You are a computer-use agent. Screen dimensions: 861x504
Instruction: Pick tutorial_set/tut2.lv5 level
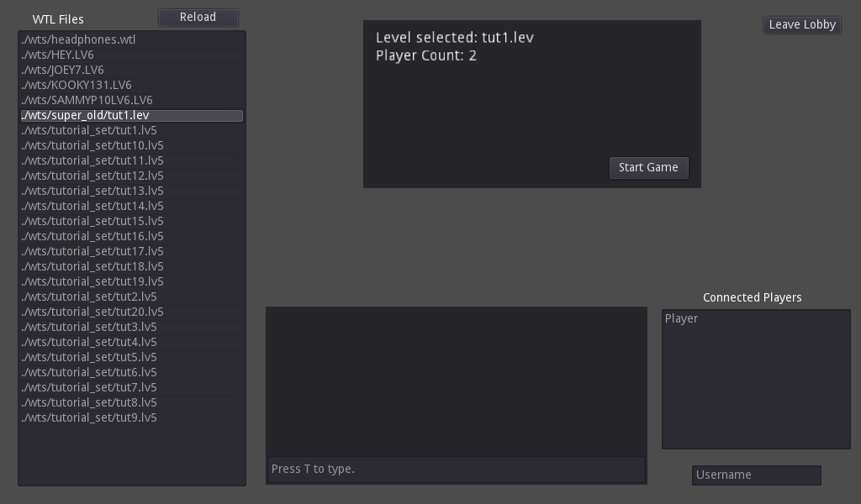[90, 297]
